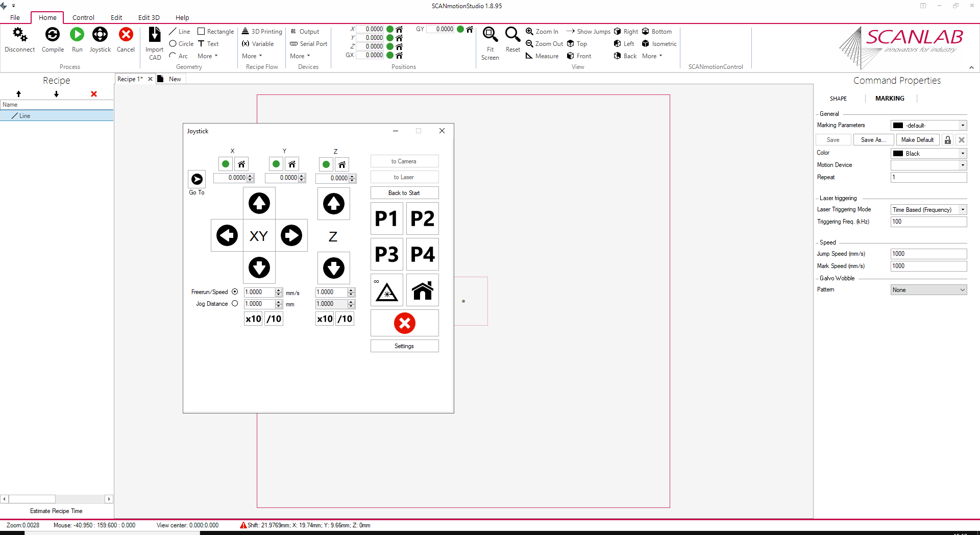Jog XY down in Joystick window
Screen dimensions: 980x535
coord(259,267)
